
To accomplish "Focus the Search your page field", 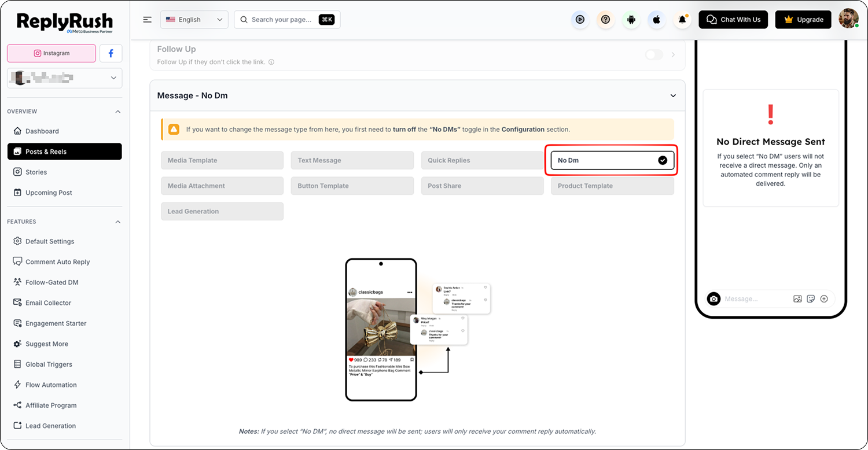I will (x=287, y=20).
